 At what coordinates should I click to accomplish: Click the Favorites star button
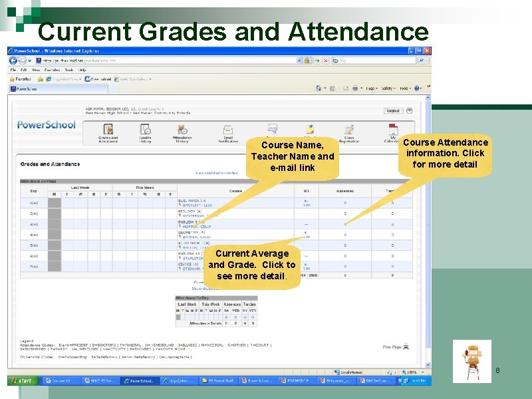pos(21,79)
